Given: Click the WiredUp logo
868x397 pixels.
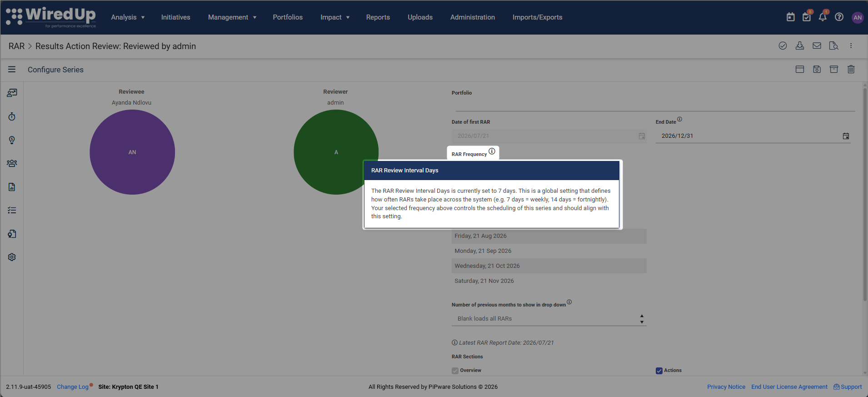Looking at the screenshot, I should tap(51, 17).
